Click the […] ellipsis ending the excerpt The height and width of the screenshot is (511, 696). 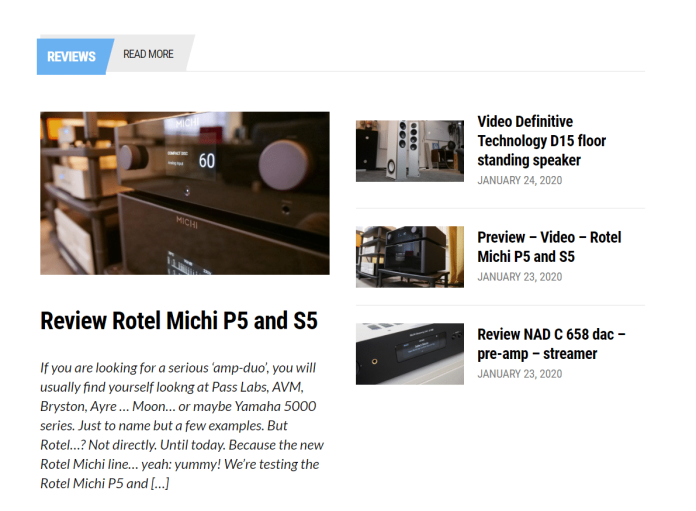click(160, 483)
